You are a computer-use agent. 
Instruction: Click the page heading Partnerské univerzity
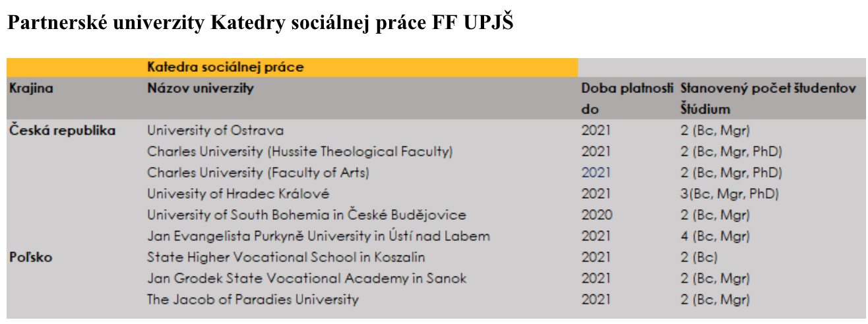pyautogui.click(x=259, y=22)
